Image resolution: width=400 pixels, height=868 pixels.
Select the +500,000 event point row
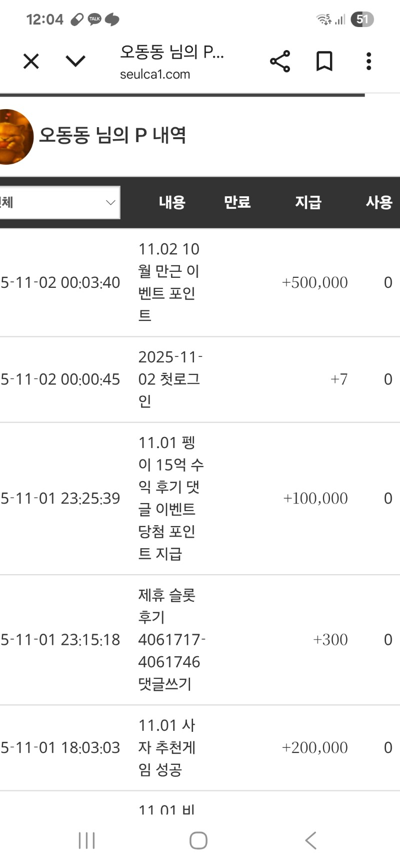coord(200,282)
